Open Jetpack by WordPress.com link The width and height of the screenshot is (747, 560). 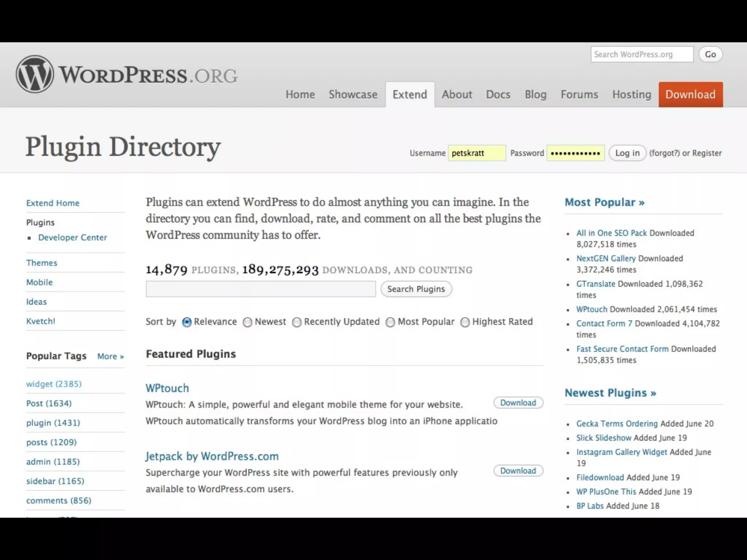click(x=212, y=456)
